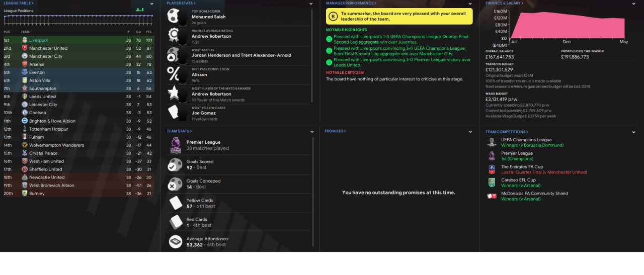Click the Leeds United club badge
This screenshot has width=644, height=275.
tap(25, 97)
